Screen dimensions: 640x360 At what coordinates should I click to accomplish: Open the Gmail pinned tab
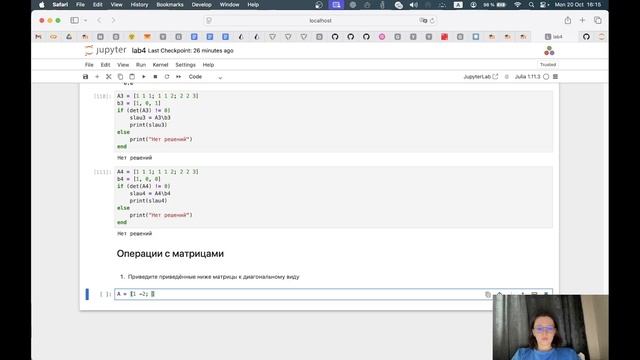tap(38, 37)
